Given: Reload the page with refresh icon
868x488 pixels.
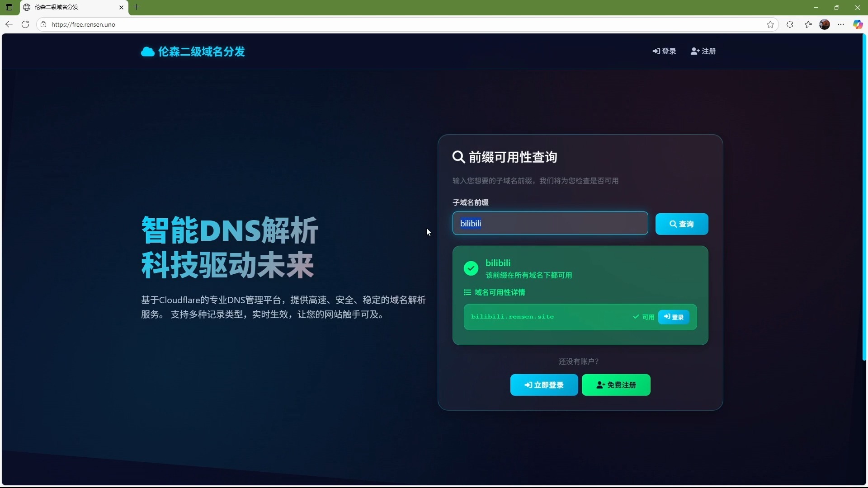Looking at the screenshot, I should 25,24.
